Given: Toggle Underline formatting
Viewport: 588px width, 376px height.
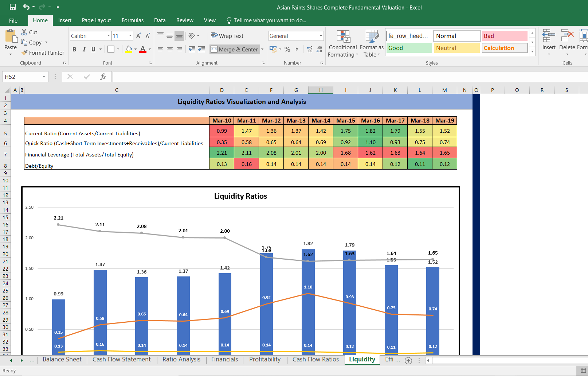Looking at the screenshot, I should click(93, 49).
